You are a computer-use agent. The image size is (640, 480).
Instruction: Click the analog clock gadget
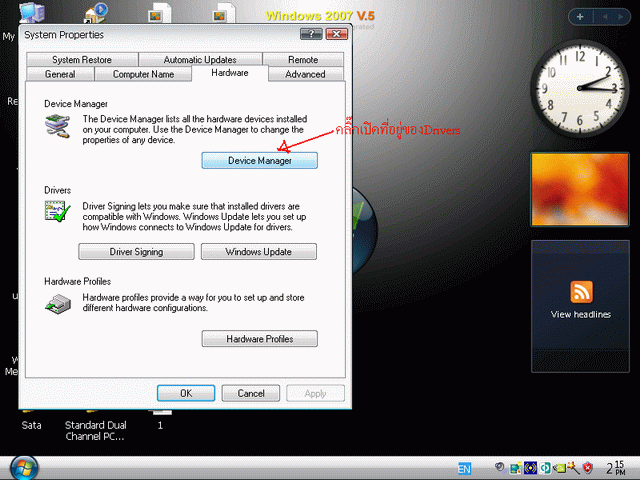pos(580,88)
